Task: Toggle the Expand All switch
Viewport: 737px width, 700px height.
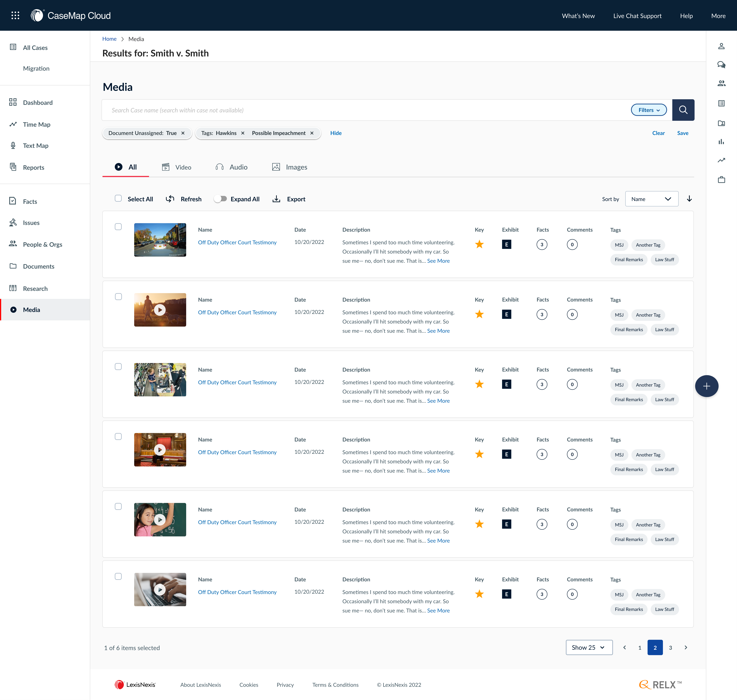Action: 220,199
